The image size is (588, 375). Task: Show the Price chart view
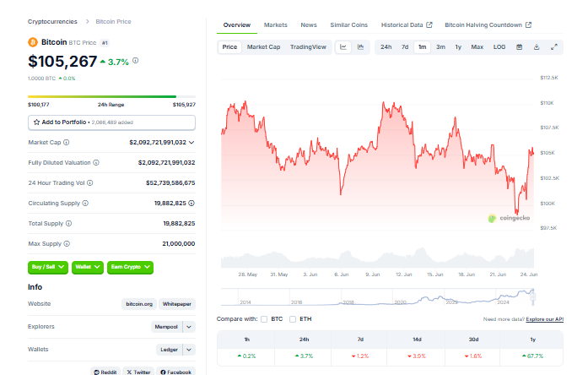[x=229, y=47]
